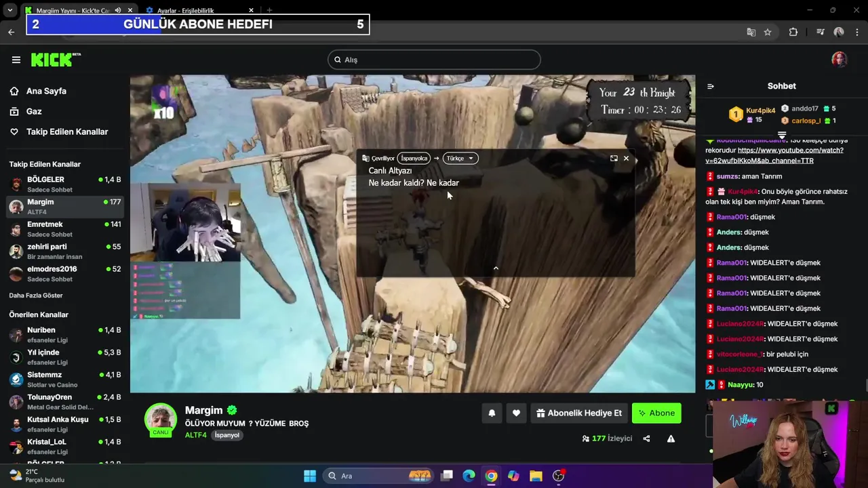Open the Windows Start button
Image resolution: width=868 pixels, height=488 pixels.
coord(310,476)
